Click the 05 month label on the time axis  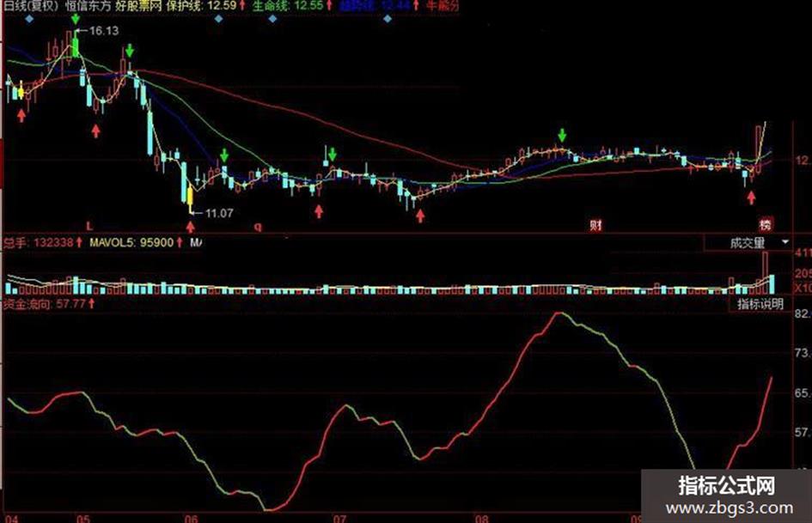pos(82,519)
